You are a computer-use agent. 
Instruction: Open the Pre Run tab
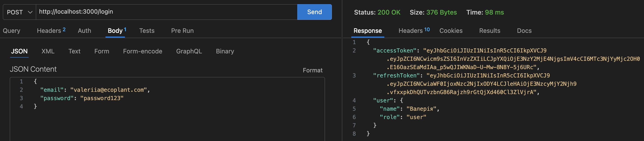click(182, 31)
